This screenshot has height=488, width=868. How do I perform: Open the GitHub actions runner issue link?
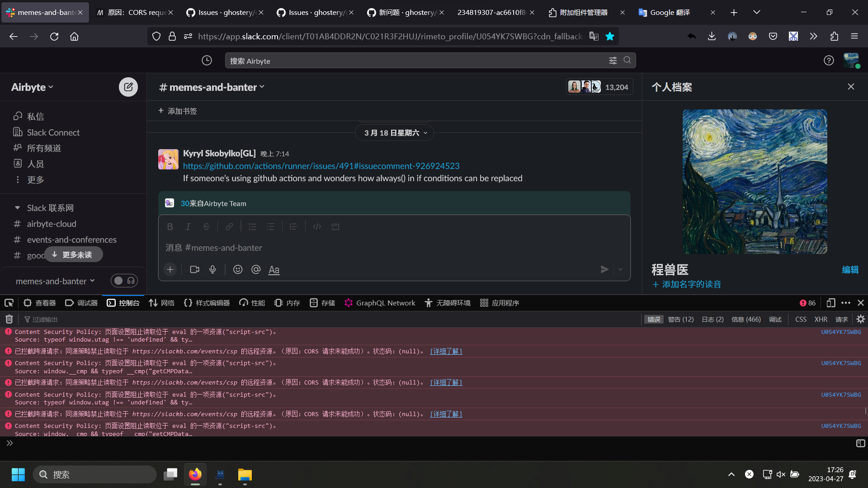(321, 166)
